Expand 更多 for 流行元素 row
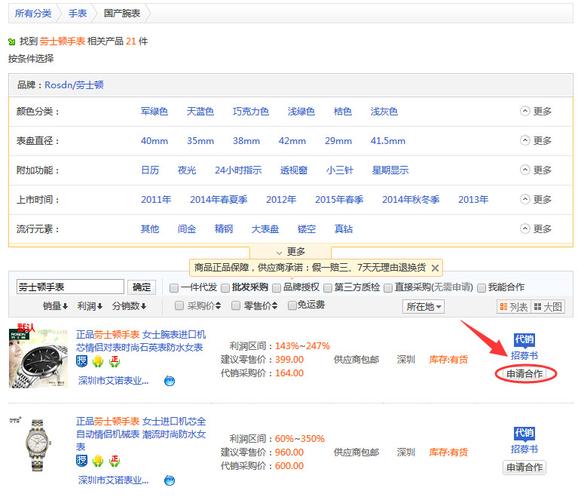 coord(536,229)
